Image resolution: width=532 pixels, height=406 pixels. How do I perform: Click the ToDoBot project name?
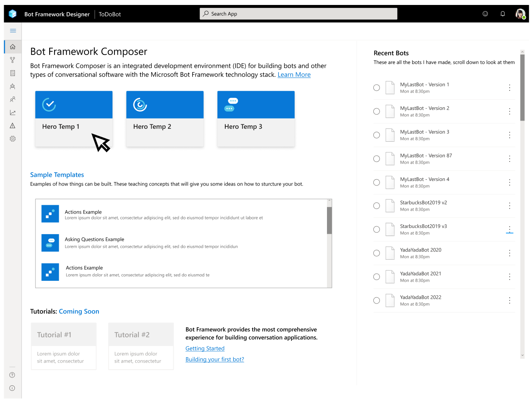(x=110, y=14)
